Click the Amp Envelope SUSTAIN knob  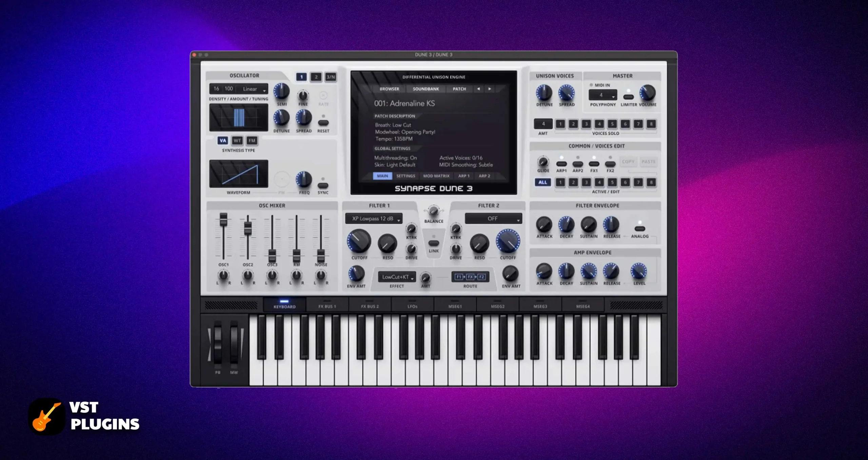coord(589,271)
